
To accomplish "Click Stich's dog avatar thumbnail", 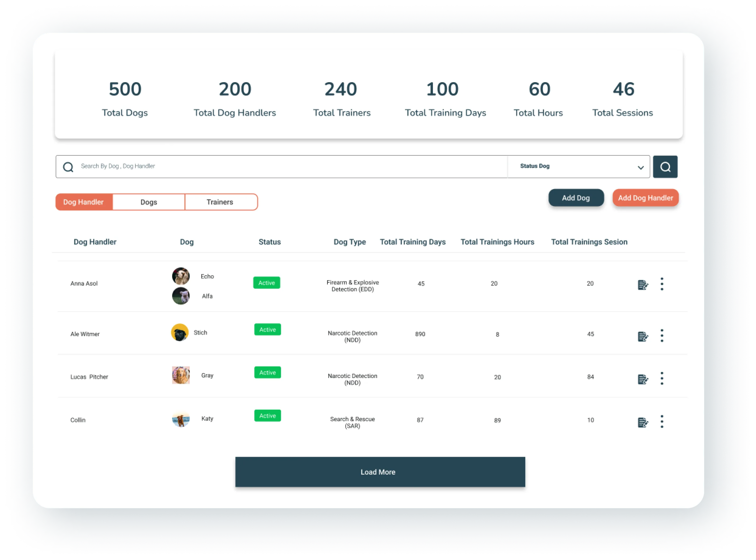I will (180, 333).
